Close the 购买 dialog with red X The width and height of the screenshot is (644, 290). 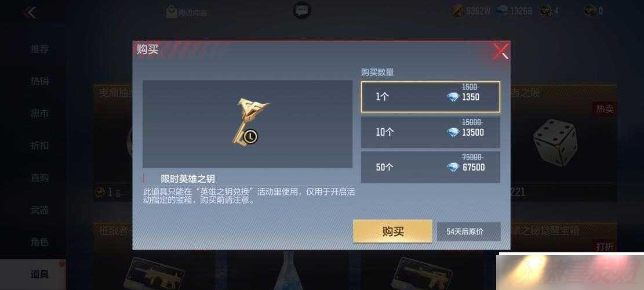[x=501, y=52]
